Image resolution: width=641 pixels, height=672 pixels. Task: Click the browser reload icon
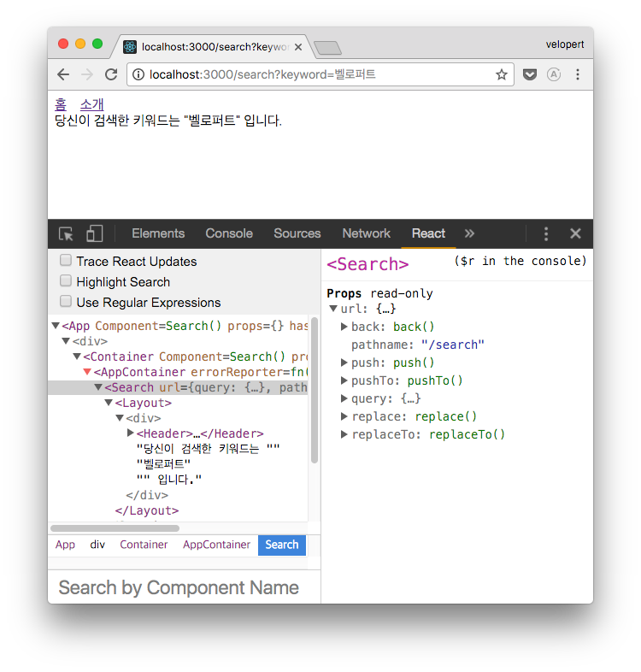111,74
